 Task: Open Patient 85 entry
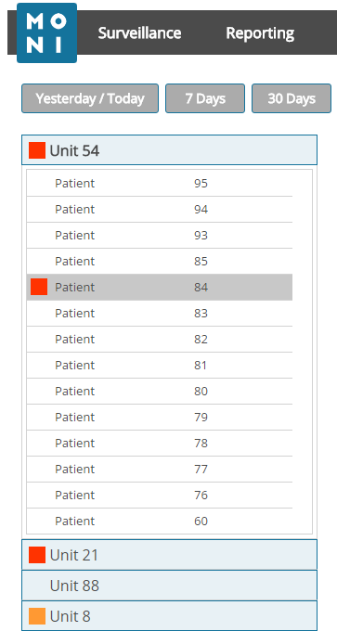(160, 261)
